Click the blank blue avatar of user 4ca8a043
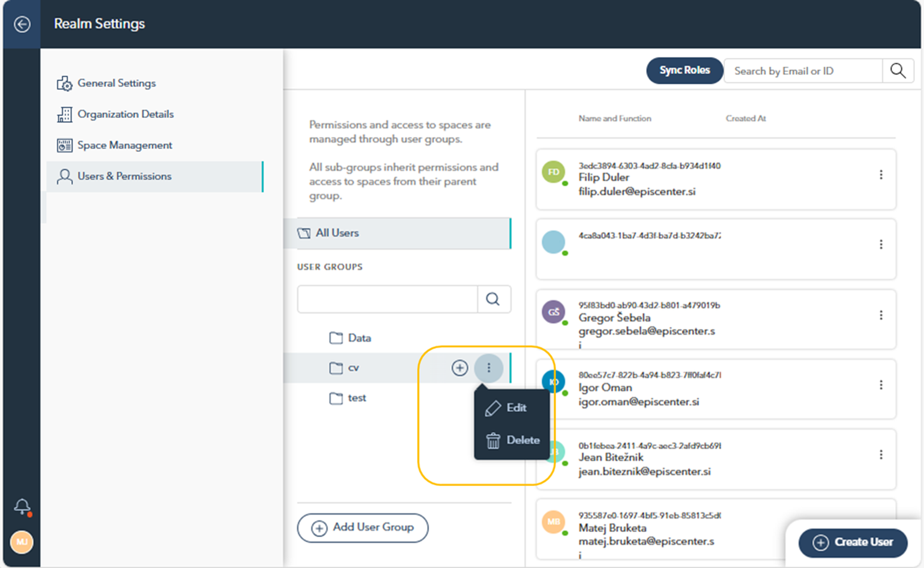This screenshot has height=568, width=924. 553,242
